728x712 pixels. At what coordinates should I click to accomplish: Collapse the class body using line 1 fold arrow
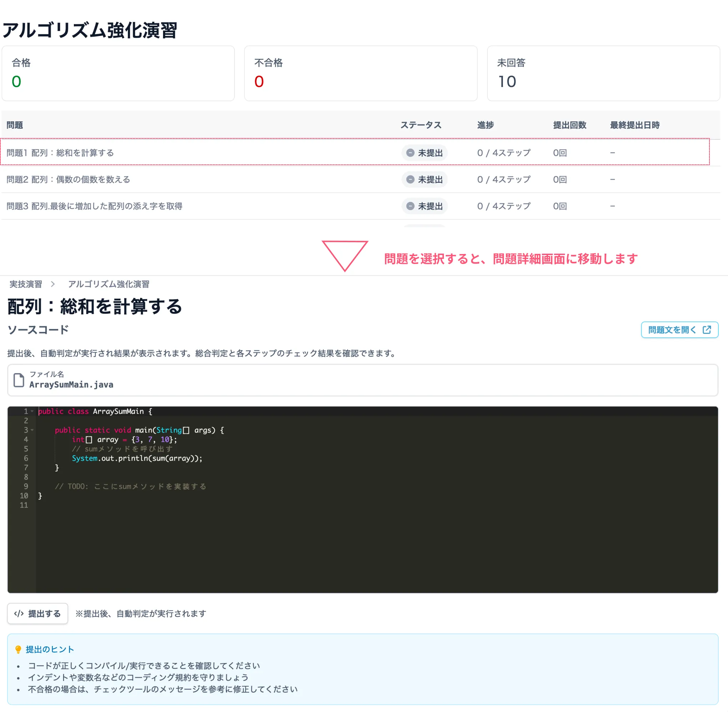click(32, 411)
